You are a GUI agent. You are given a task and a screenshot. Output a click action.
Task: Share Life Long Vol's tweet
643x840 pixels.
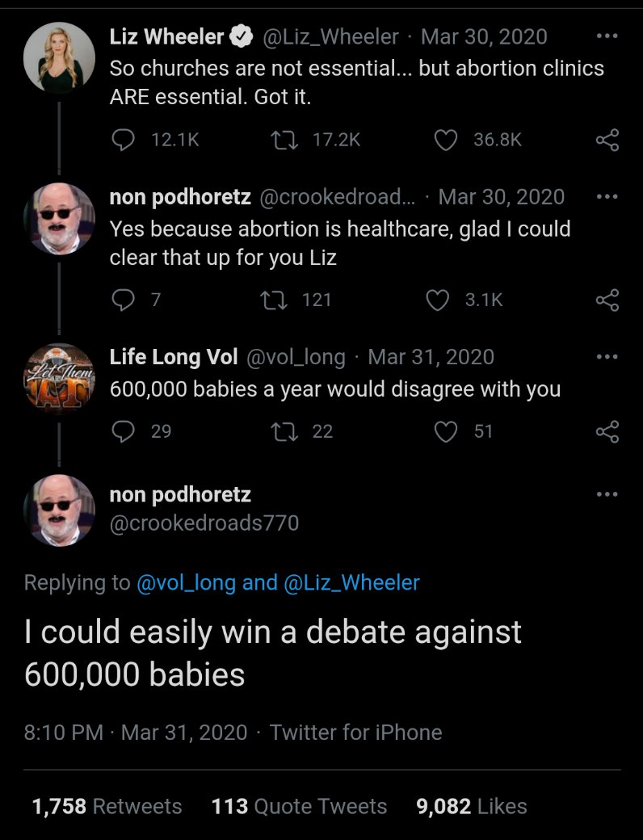[x=607, y=432]
